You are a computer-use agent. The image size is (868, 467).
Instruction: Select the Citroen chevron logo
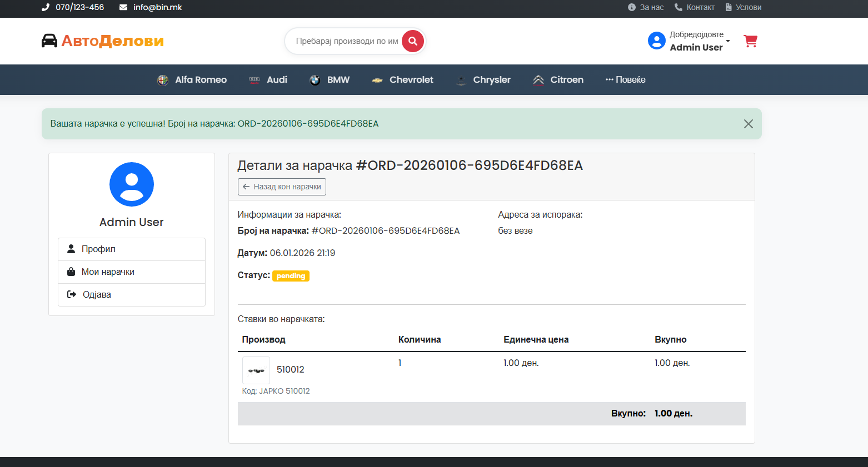pos(538,79)
